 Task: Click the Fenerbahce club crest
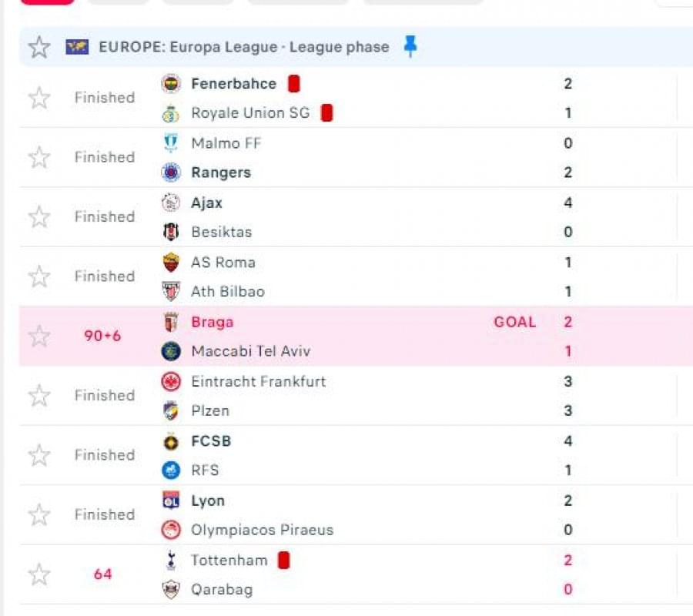click(x=171, y=83)
